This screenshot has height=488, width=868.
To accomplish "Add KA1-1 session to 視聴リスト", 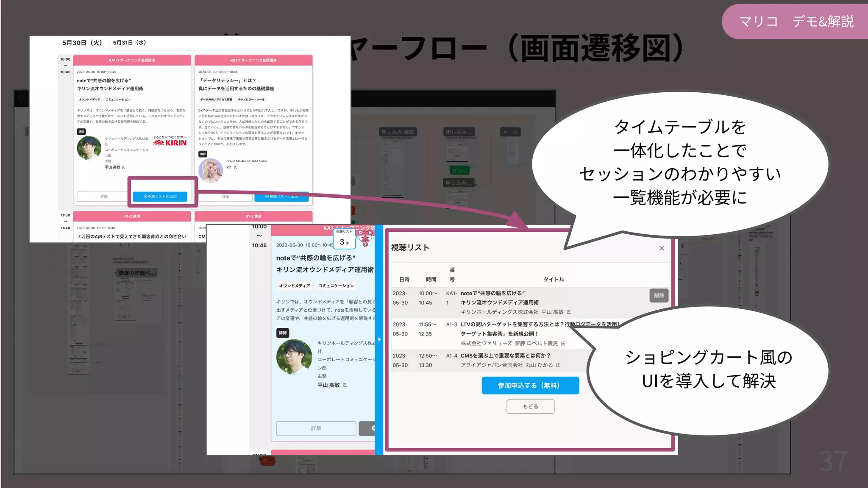I will pyautogui.click(x=160, y=197).
